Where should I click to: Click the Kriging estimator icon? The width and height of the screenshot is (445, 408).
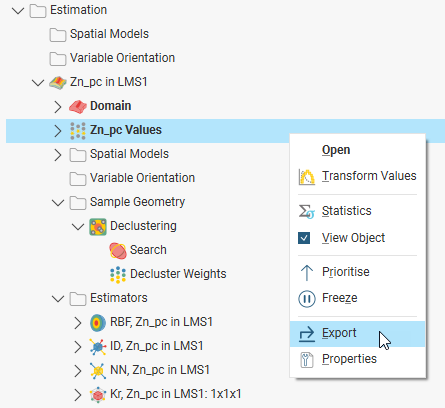(x=98, y=394)
